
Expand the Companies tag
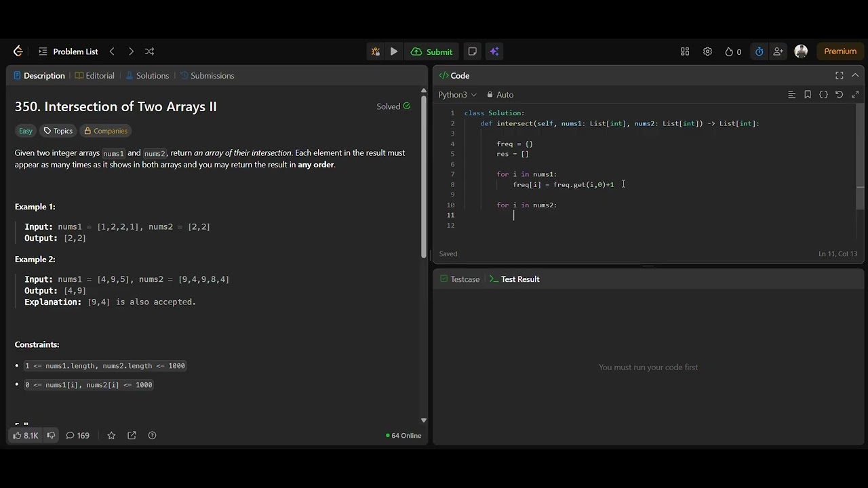(105, 131)
